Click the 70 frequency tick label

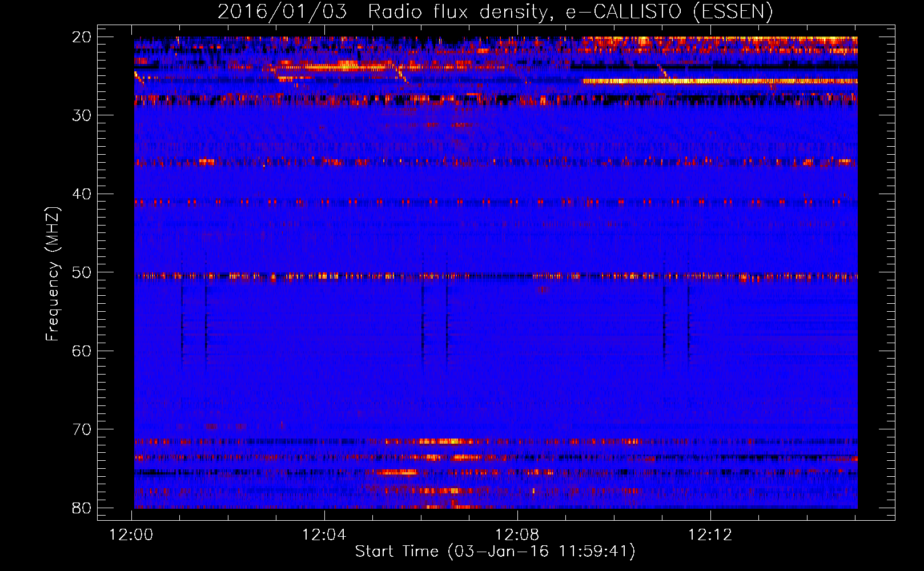point(82,429)
